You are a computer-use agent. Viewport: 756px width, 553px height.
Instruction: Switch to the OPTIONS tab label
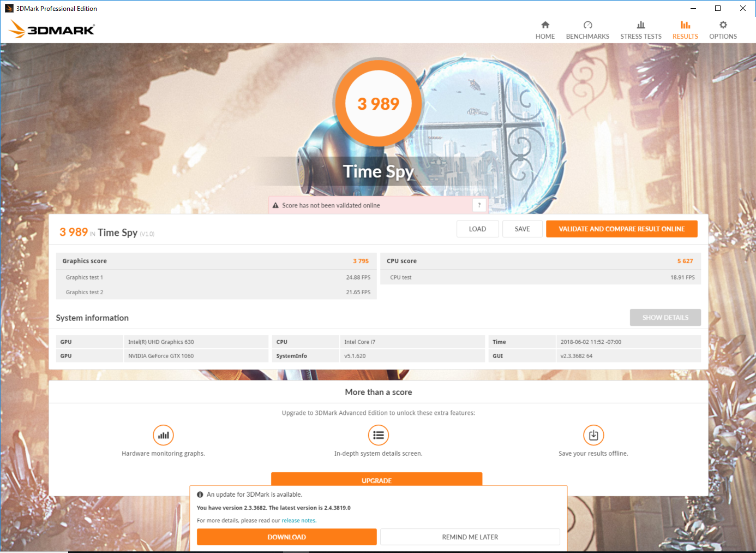pos(723,37)
